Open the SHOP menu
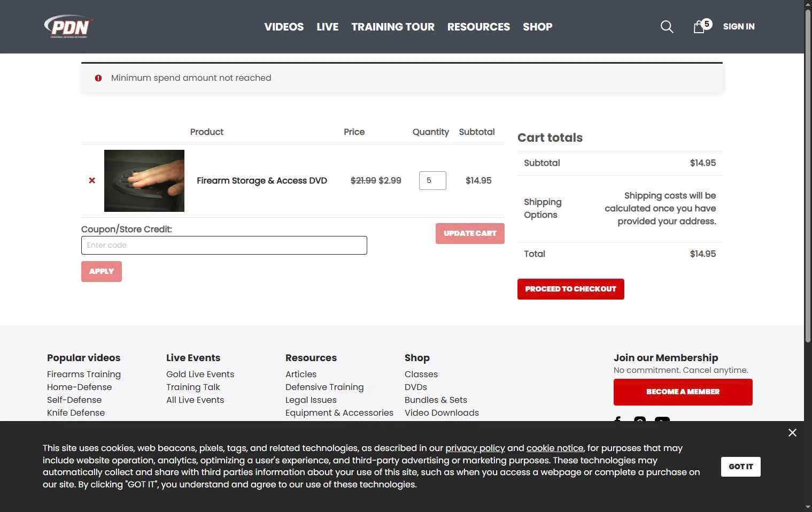The image size is (812, 512). (x=537, y=27)
